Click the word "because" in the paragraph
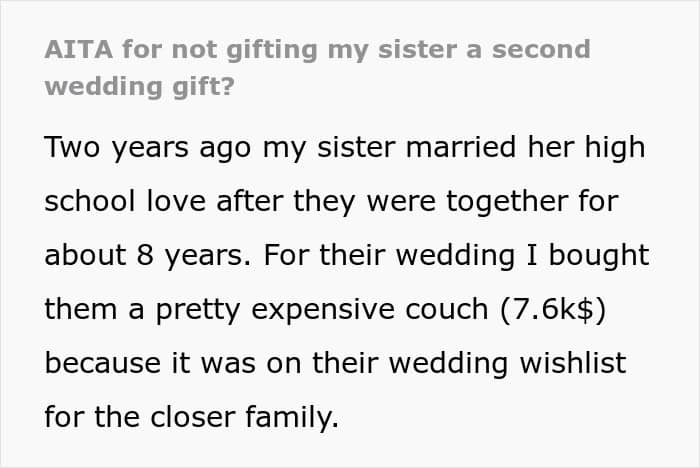The image size is (700, 468). pyautogui.click(x=103, y=363)
